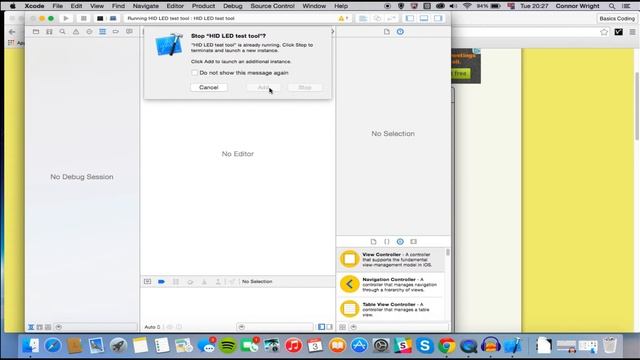Open the Editor menu

[x=175, y=6]
